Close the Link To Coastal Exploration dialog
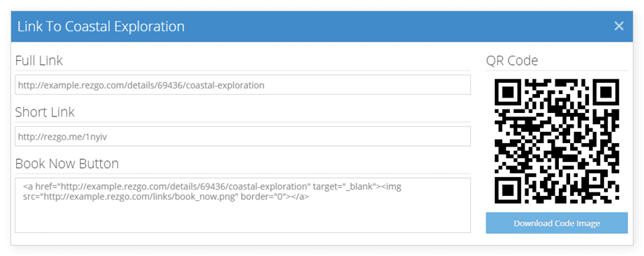This screenshot has height=256, width=644. 619,27
